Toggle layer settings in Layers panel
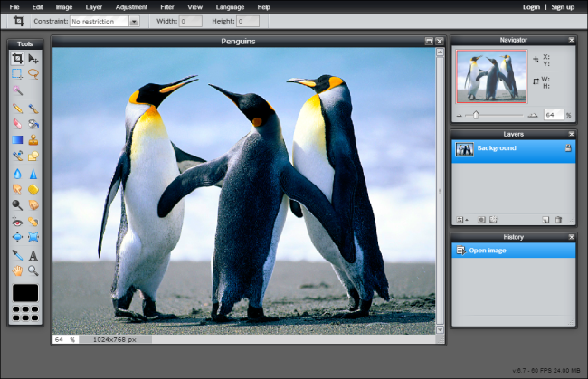This screenshot has height=379, width=588. tap(460, 219)
